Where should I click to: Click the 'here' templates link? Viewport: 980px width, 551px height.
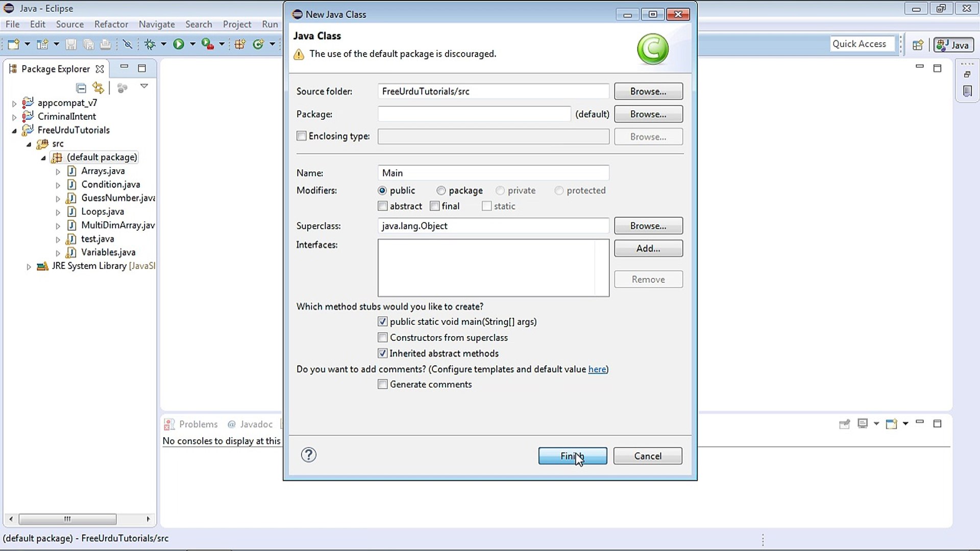(x=597, y=369)
